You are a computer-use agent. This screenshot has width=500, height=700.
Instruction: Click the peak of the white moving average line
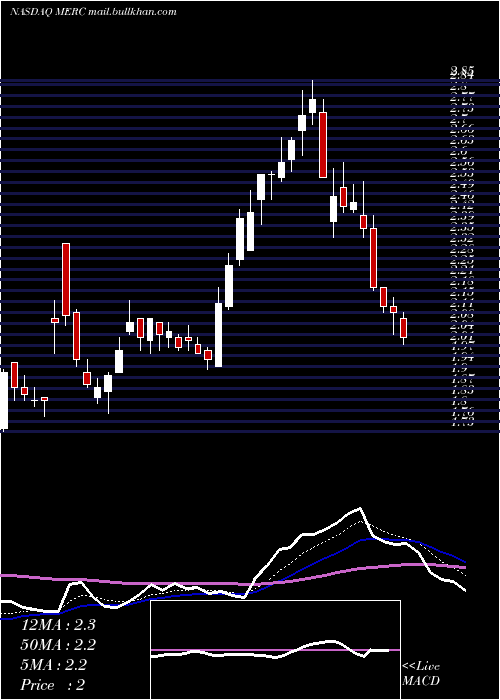pos(359,508)
